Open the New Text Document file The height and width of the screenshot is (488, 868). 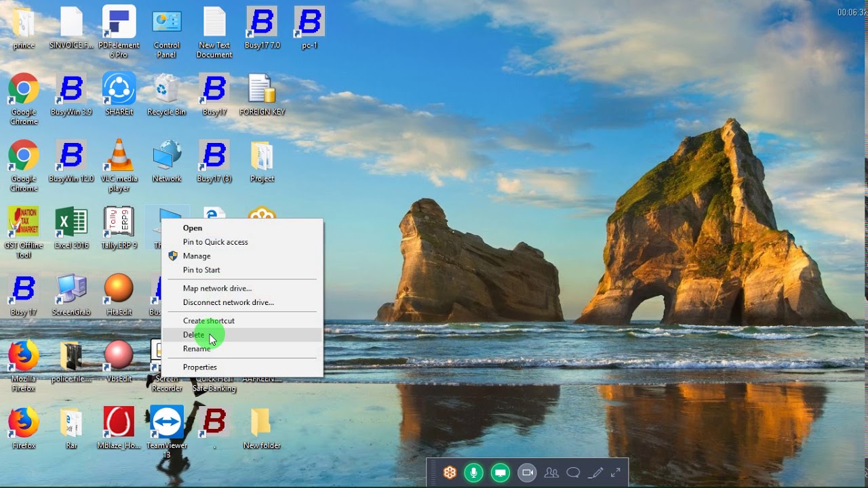(x=214, y=31)
